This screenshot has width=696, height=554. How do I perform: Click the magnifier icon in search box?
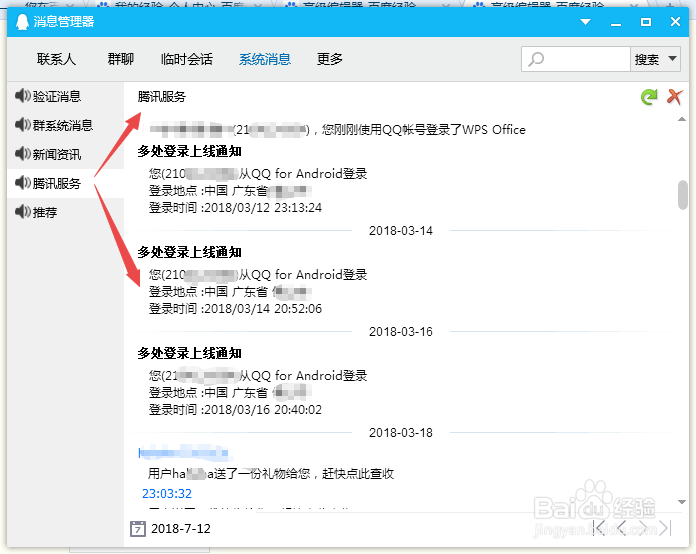tap(536, 59)
